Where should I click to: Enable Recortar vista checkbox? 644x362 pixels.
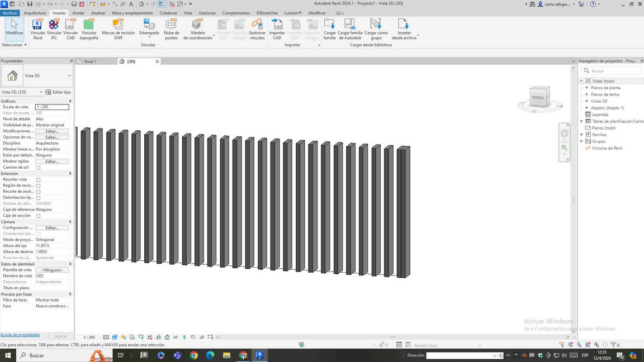38,180
